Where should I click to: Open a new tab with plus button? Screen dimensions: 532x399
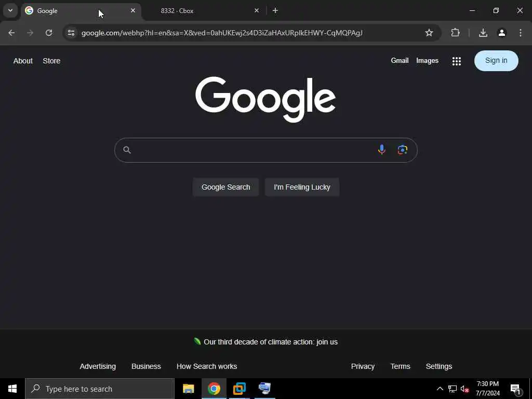point(275,10)
